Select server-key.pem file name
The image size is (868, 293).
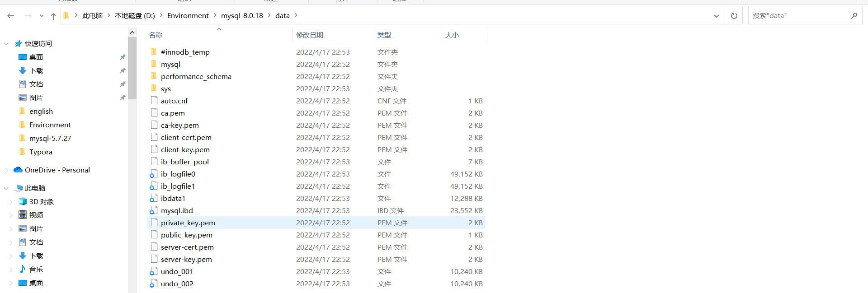coord(186,260)
